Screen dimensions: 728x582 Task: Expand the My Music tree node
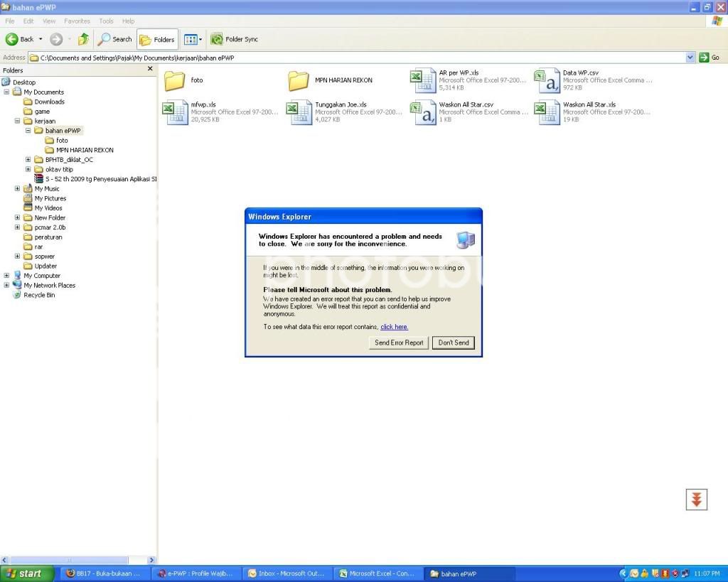pyautogui.click(x=17, y=189)
